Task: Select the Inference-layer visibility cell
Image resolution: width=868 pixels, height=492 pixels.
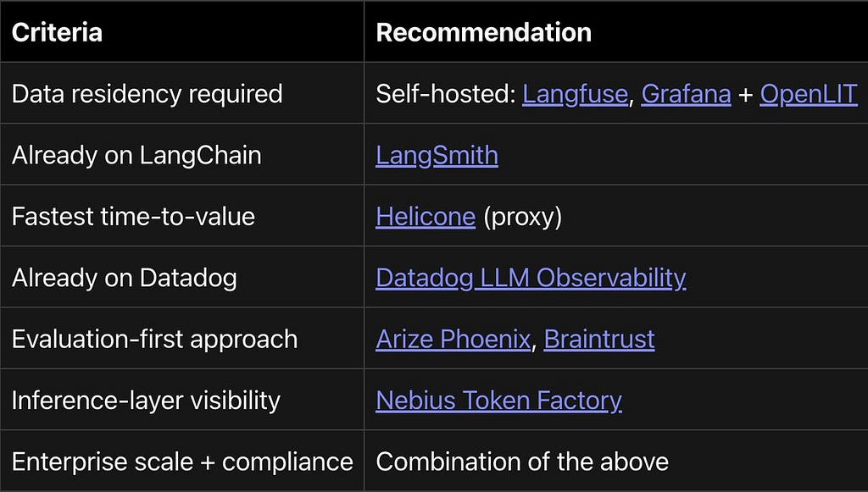Action: click(182, 400)
